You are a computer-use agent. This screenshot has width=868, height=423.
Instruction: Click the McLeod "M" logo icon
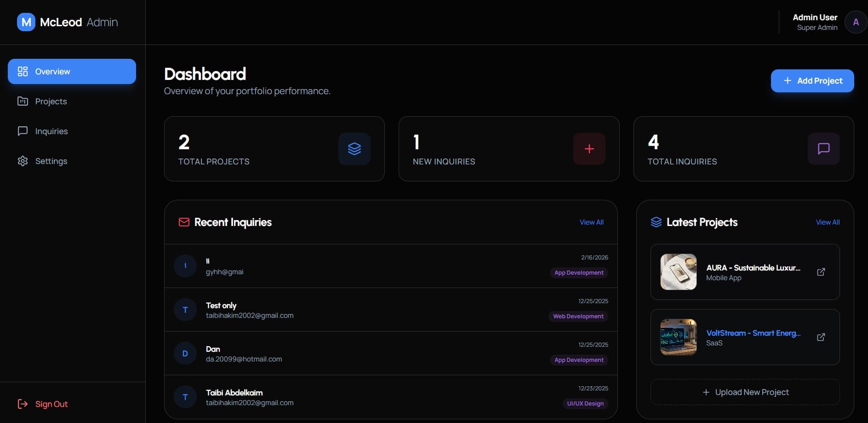(26, 22)
